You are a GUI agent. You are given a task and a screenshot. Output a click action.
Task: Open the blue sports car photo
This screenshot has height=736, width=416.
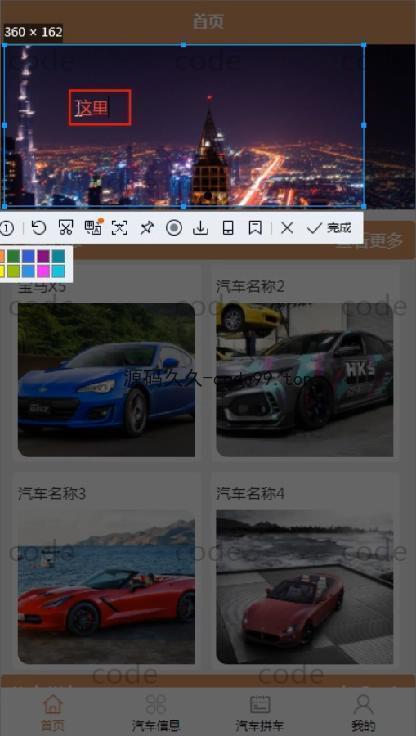[106, 380]
